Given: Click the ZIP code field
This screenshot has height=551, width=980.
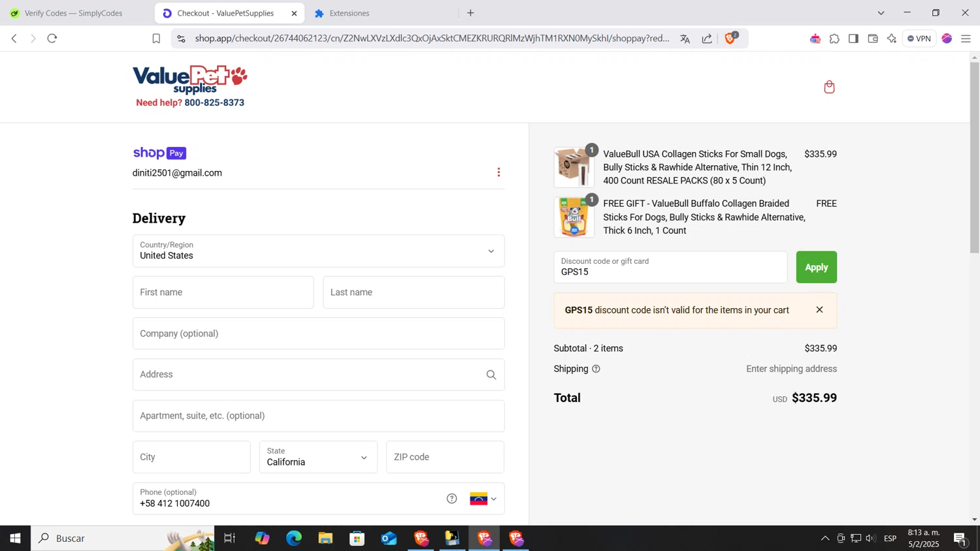Looking at the screenshot, I should pyautogui.click(x=445, y=457).
